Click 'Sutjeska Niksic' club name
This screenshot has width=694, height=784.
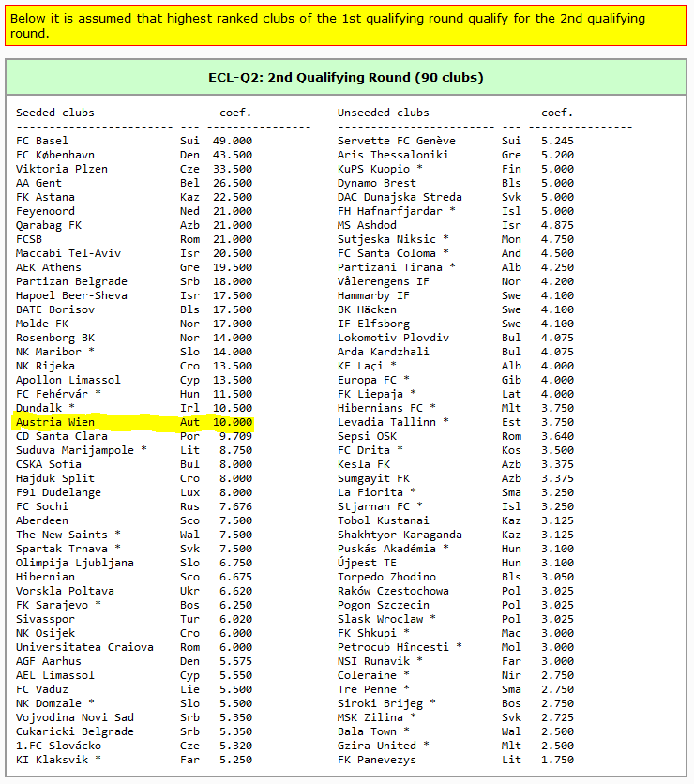(386, 239)
